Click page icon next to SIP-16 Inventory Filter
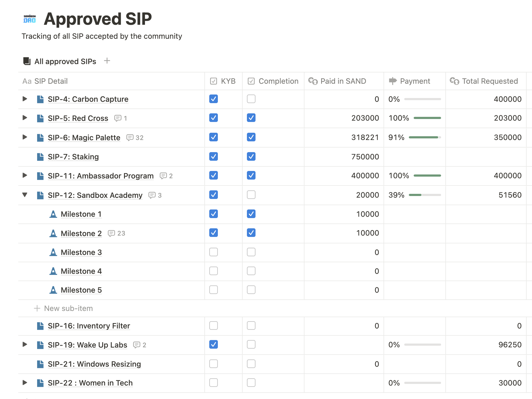This screenshot has width=532, height=399. 40,326
